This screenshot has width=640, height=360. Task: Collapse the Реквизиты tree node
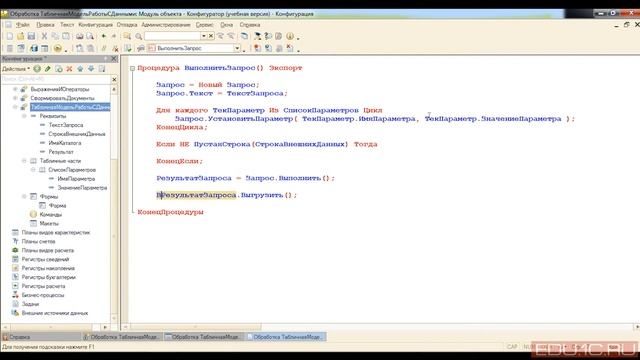(24, 116)
